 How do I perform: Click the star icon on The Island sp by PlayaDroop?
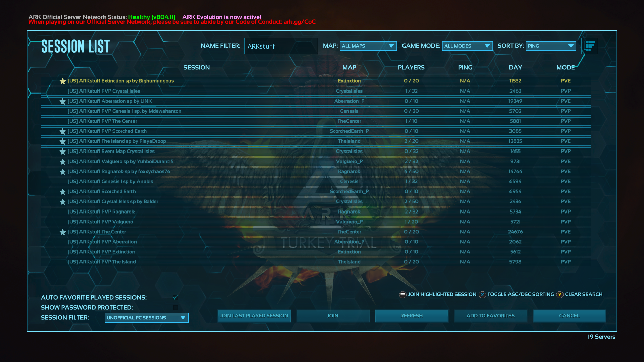click(x=62, y=141)
